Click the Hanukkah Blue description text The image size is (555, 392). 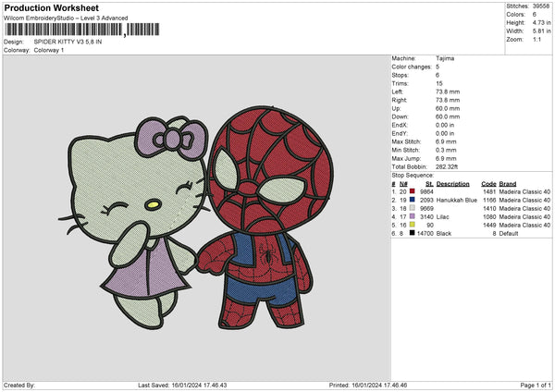coord(457,201)
